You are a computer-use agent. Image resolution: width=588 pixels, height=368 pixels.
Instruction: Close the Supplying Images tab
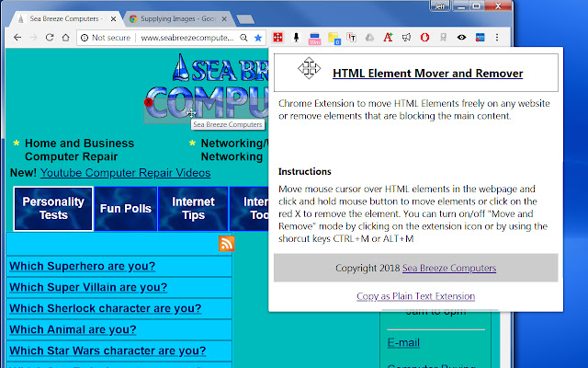(x=224, y=18)
